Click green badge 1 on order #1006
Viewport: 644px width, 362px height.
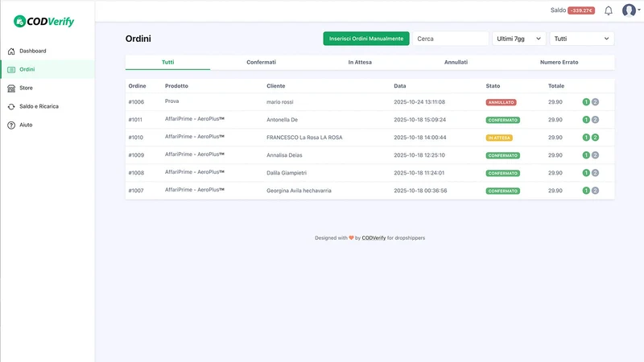586,102
